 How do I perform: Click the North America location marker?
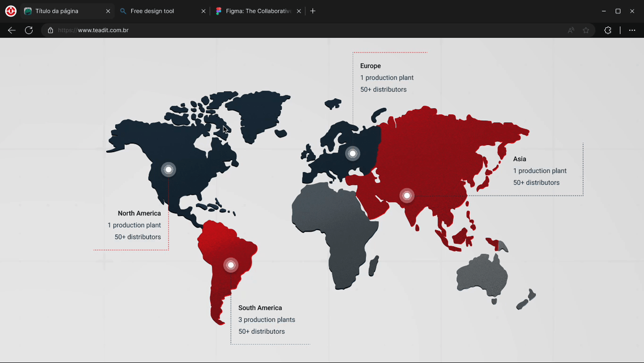168,170
